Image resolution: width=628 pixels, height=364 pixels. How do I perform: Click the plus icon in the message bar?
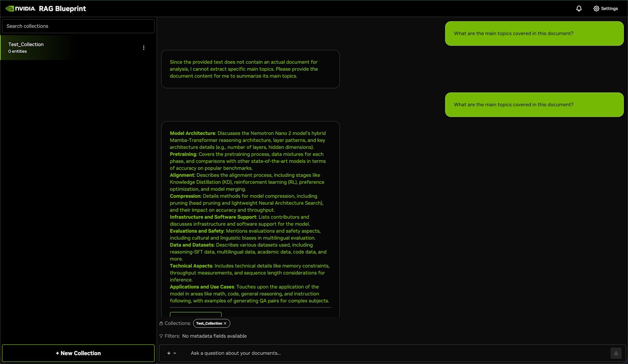point(169,353)
